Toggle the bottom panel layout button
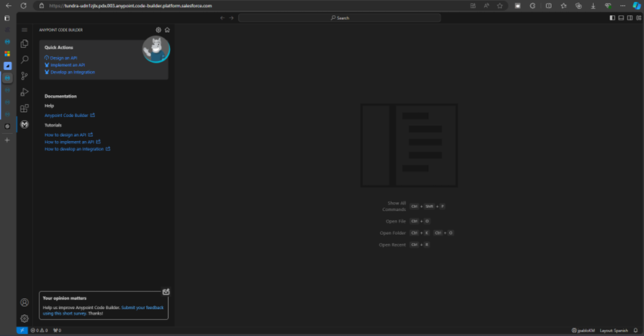The height and width of the screenshot is (336, 644). click(621, 18)
